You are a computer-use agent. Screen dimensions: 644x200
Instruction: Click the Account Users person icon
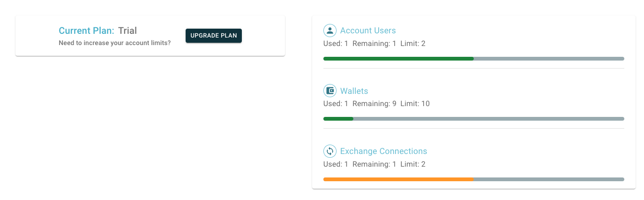[330, 31]
